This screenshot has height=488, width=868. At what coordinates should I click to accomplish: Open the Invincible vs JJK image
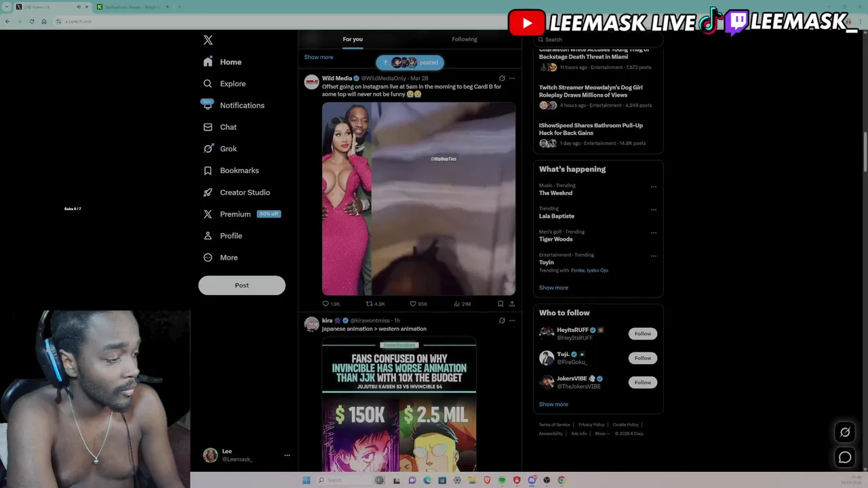click(399, 405)
